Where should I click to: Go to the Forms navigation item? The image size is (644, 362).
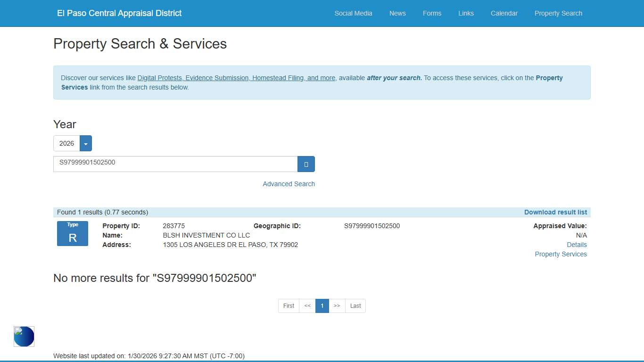coord(432,13)
